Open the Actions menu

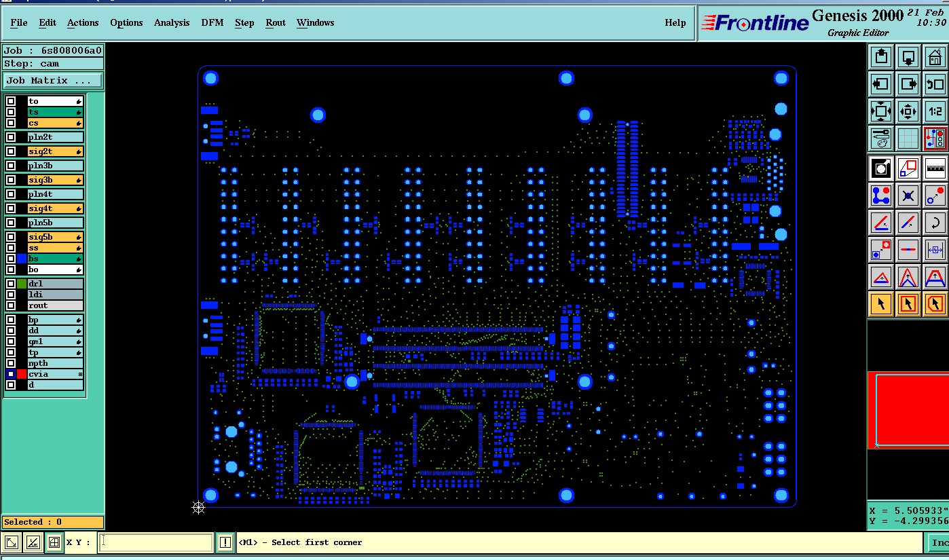click(x=83, y=22)
